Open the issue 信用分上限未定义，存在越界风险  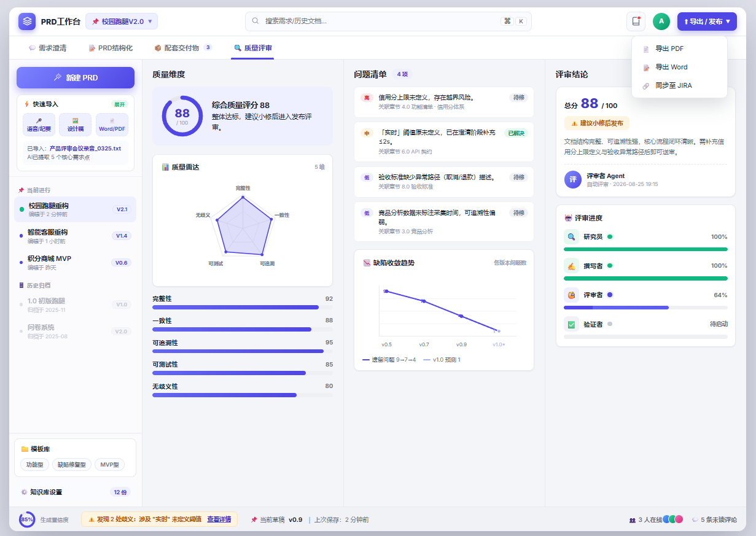tap(444, 102)
